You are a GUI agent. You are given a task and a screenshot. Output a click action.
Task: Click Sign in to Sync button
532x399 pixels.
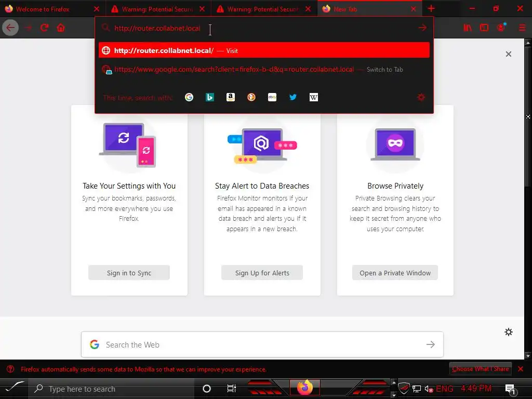click(x=129, y=273)
